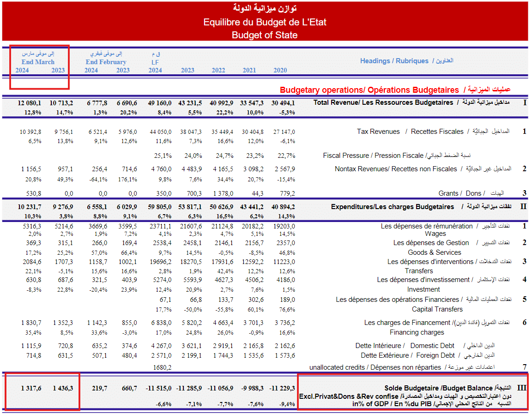Select the 'Financing charges' label
The image size is (532, 414).
tap(417, 332)
